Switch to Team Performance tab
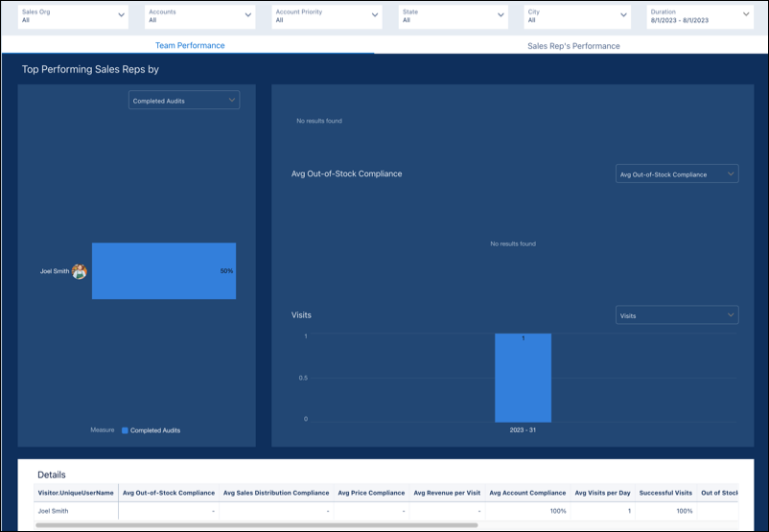Viewport: 769px width, 532px height. point(190,45)
